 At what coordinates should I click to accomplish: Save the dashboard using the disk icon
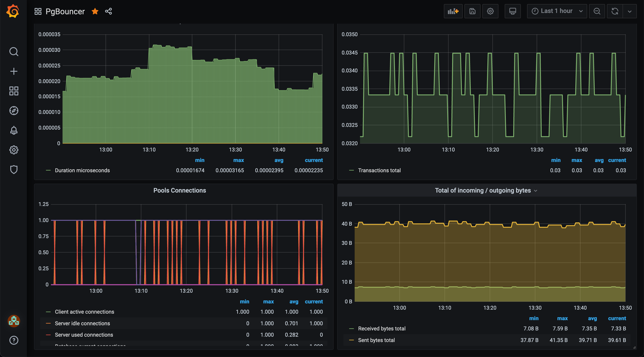(472, 11)
